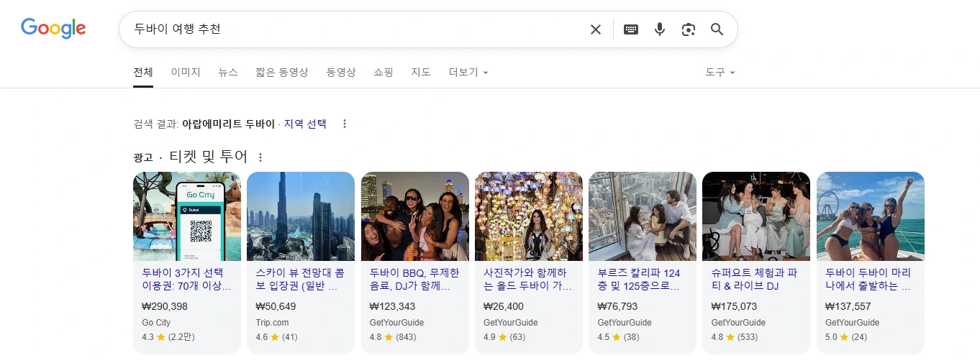Screen dimensions: 980x363
Task: Click the 4.9 star rating with 63 reviews
Action: (x=504, y=336)
